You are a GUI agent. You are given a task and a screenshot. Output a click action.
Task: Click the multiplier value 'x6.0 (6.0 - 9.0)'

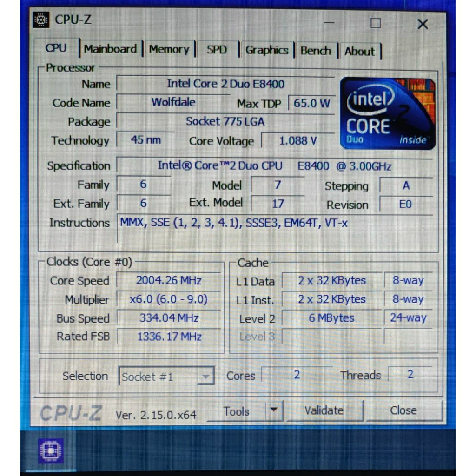pyautogui.click(x=169, y=299)
